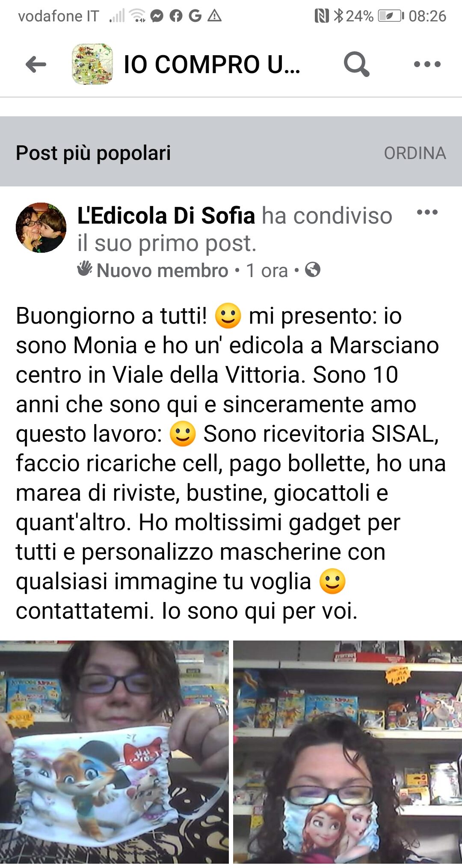Tap the IO COMPRO U... group title
The width and height of the screenshot is (462, 868).
point(212,65)
